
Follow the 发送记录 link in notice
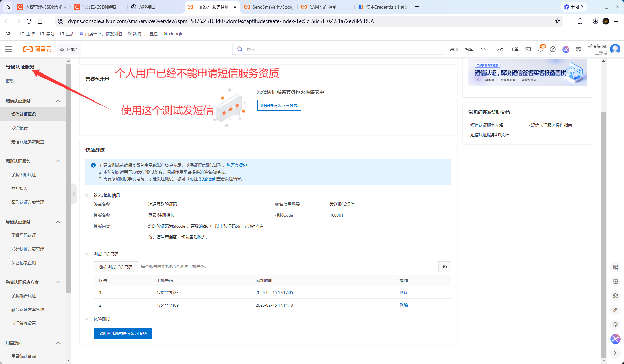[x=207, y=179]
